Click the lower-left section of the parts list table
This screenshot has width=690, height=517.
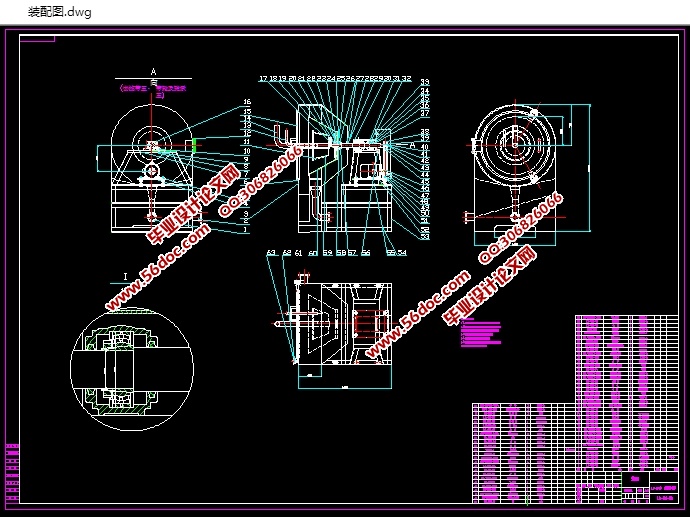coord(522,450)
